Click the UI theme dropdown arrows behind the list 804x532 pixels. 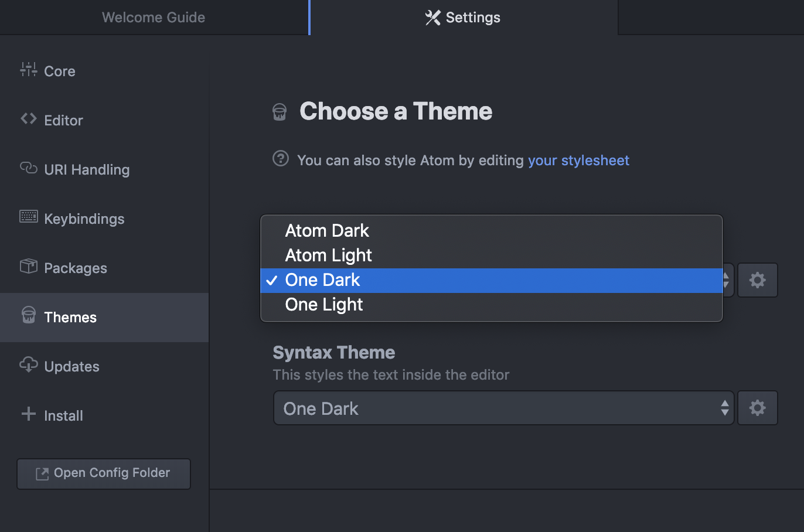point(727,280)
